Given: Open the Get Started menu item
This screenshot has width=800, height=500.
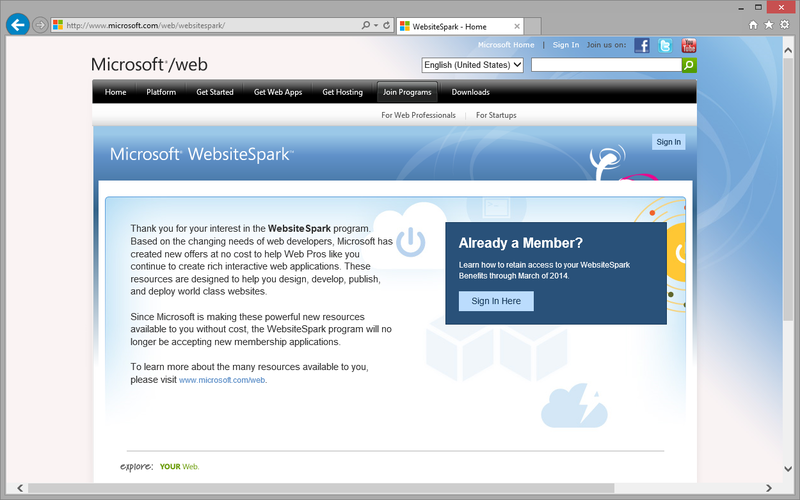Looking at the screenshot, I should tap(215, 92).
